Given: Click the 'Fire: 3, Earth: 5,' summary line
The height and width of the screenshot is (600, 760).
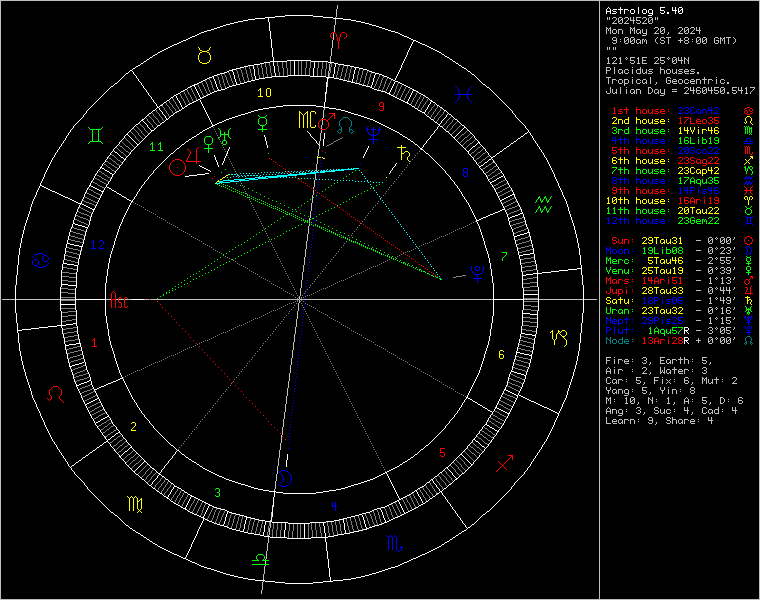Looking at the screenshot, I should pos(659,361).
